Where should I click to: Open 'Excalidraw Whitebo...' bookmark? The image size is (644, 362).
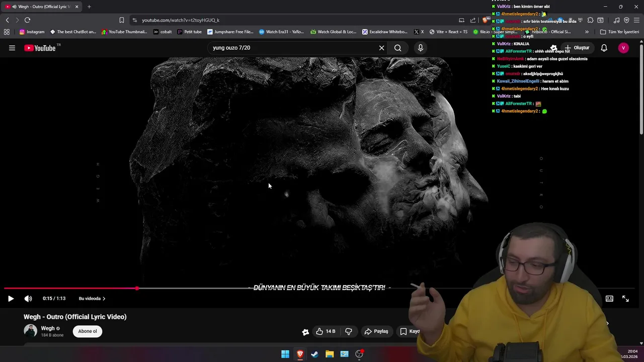coord(385,32)
